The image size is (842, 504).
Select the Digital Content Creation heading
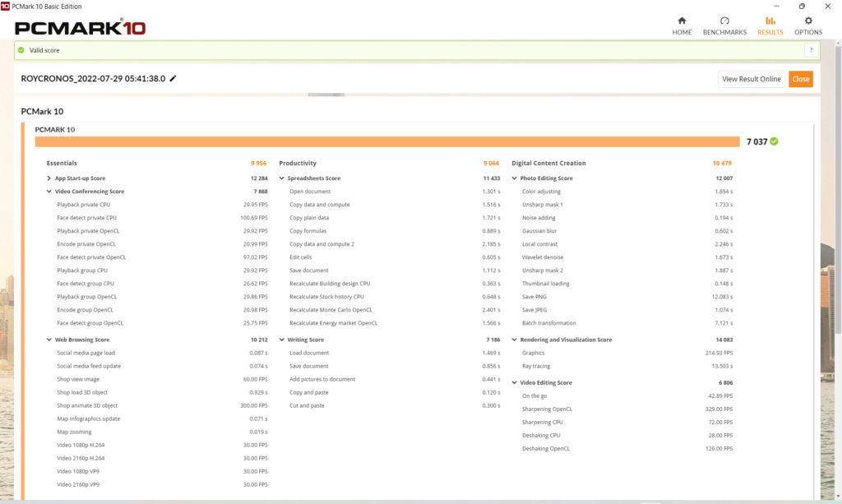coord(548,163)
